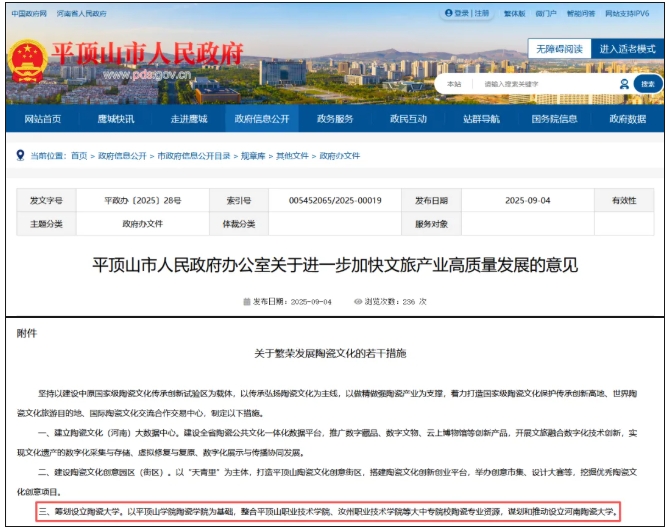Switch to 进入适老模式 elderly mode
The height and width of the screenshot is (532, 670).
627,48
